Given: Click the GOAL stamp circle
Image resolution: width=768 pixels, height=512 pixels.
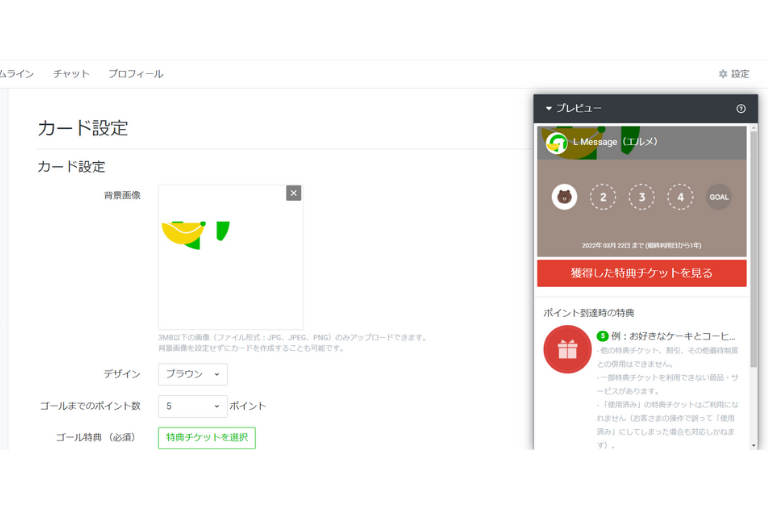Looking at the screenshot, I should click(x=719, y=197).
